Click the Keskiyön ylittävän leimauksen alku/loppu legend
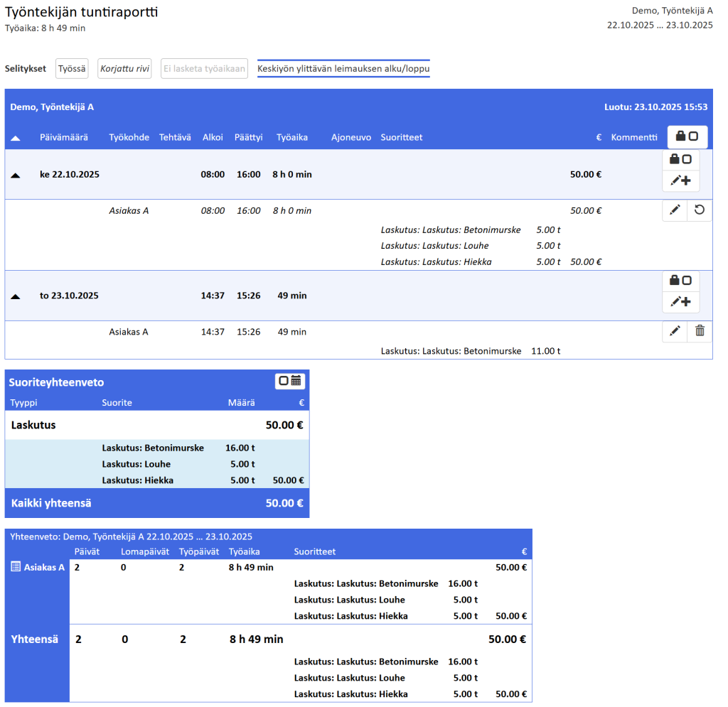The width and height of the screenshot is (728, 707). [343, 69]
